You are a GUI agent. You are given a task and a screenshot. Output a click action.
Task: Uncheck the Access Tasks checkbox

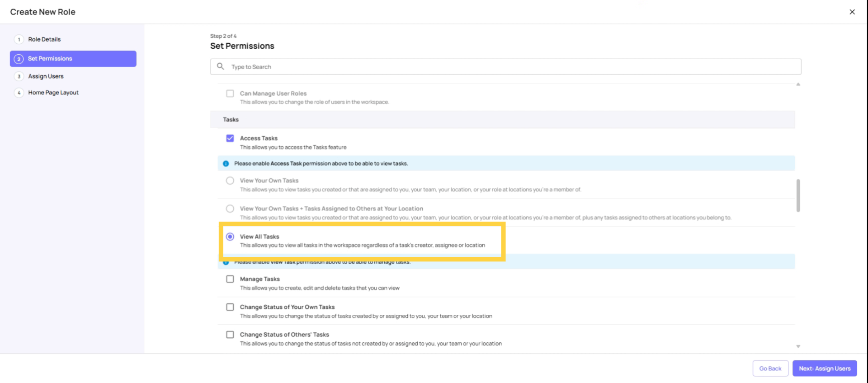230,138
